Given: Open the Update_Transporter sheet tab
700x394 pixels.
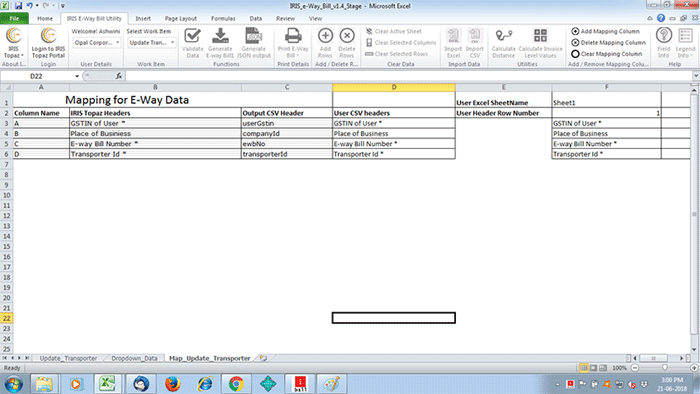Looking at the screenshot, I should 68,358.
